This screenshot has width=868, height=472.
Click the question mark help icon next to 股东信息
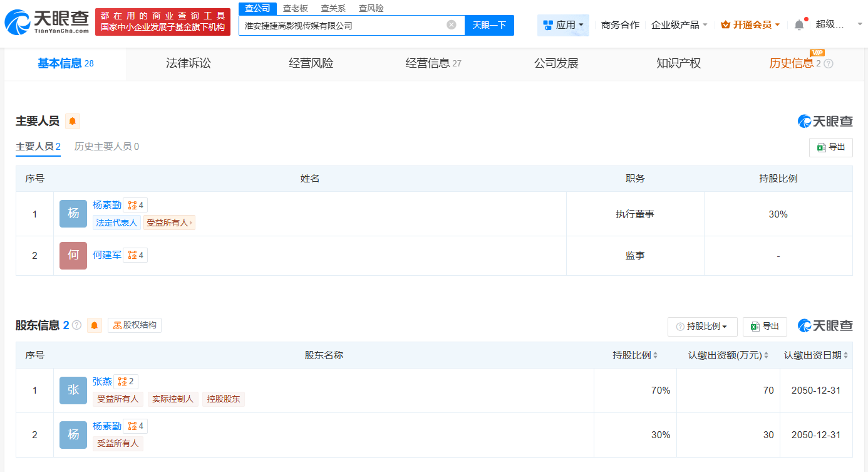[76, 325]
